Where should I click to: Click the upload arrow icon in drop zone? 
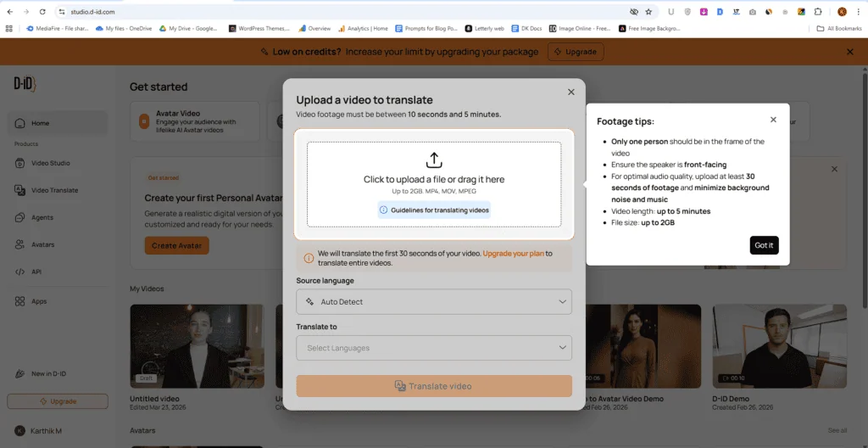[434, 160]
